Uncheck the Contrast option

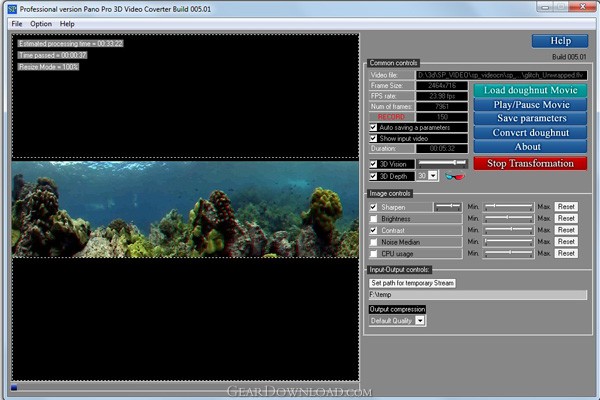coord(373,230)
